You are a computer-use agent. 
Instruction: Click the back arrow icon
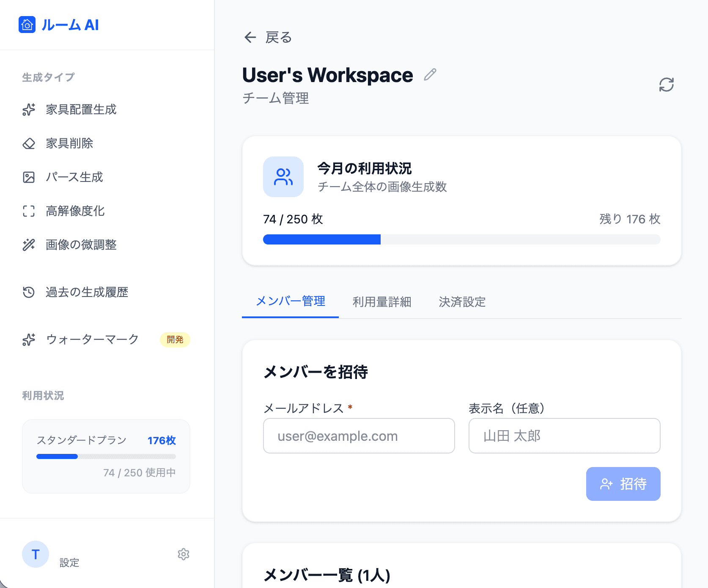(250, 38)
